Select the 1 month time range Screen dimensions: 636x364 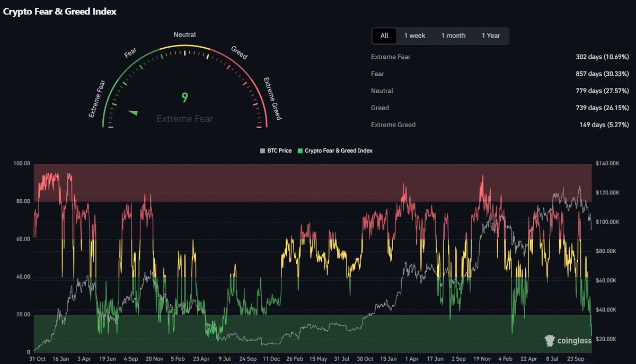pos(453,35)
